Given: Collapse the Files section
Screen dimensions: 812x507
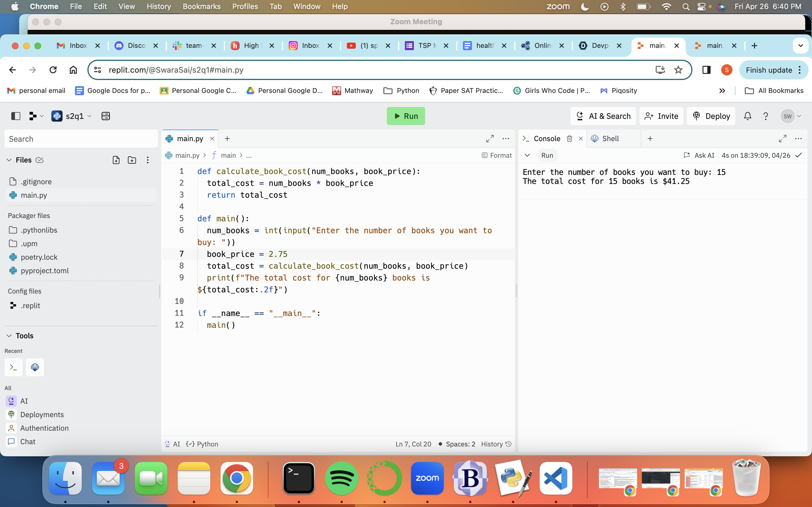Looking at the screenshot, I should pyautogui.click(x=9, y=160).
